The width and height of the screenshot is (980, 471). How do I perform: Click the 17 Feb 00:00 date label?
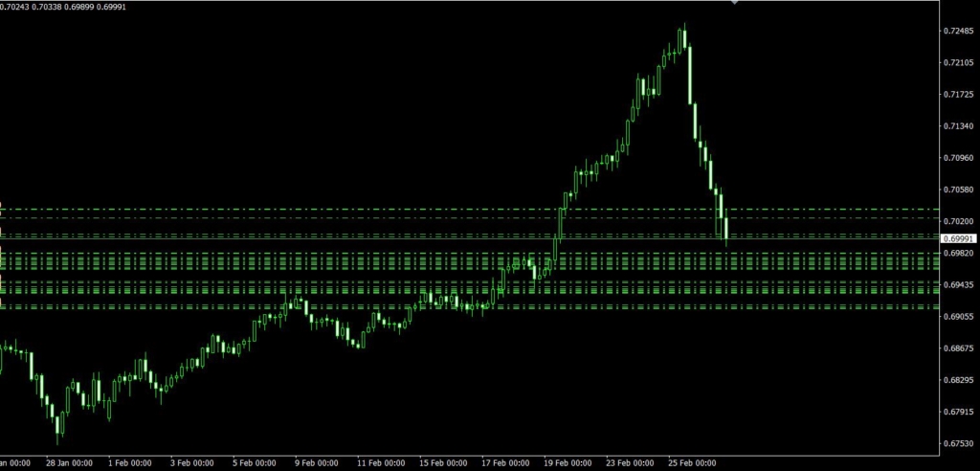pos(505,463)
